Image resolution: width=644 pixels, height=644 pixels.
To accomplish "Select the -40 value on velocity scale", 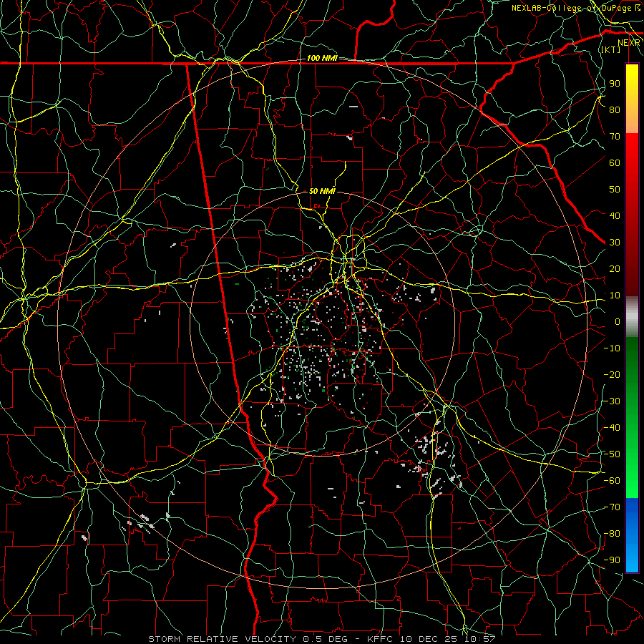I will point(612,428).
